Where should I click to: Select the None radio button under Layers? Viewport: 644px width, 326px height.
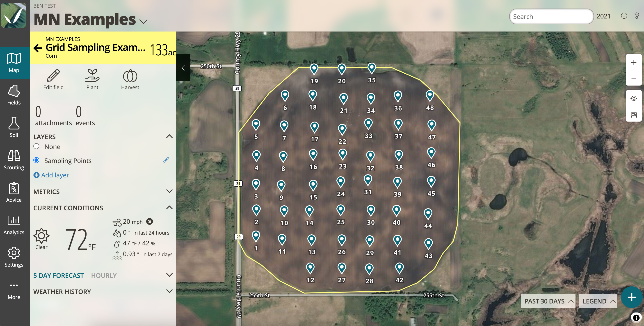(37, 146)
